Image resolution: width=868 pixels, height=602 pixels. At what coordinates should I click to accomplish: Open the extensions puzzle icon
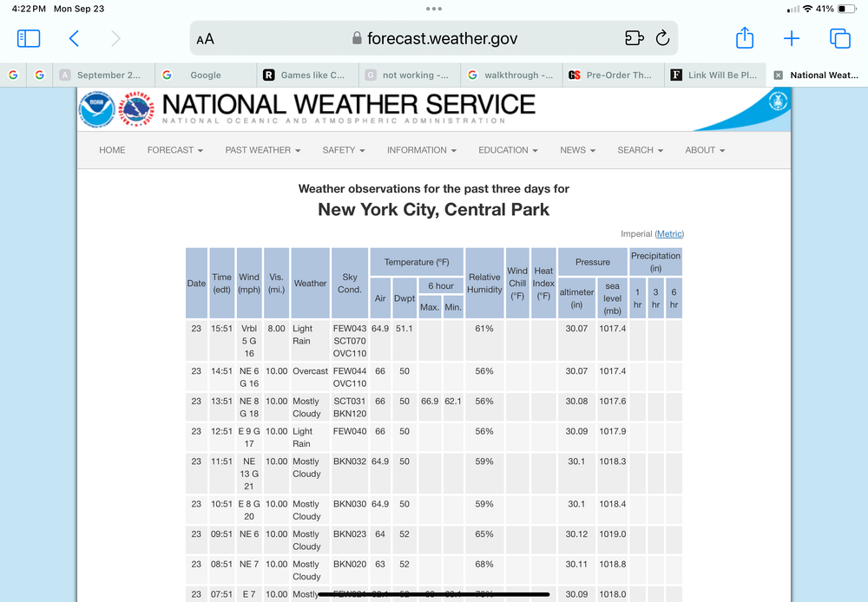pos(634,38)
